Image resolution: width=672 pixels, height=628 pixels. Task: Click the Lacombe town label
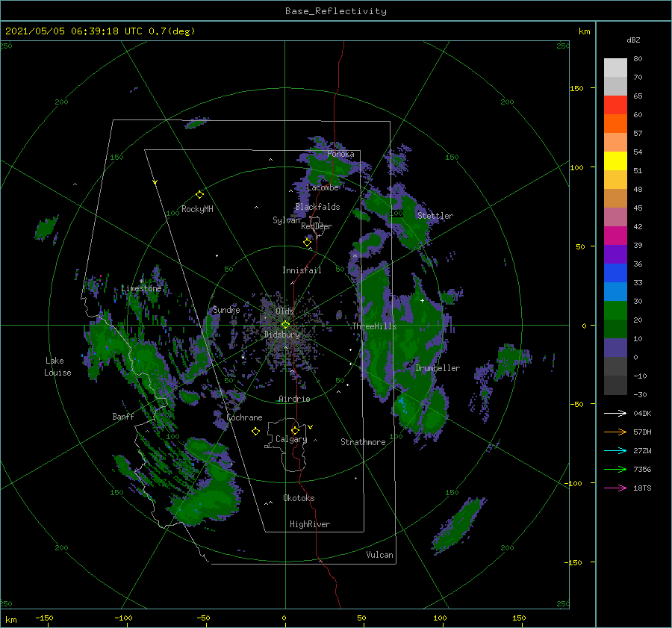tap(323, 187)
